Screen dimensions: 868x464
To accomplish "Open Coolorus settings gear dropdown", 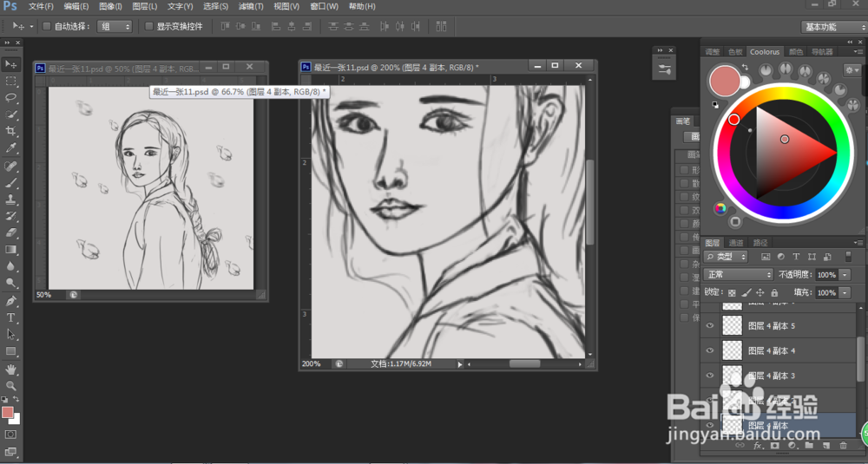I will point(852,69).
